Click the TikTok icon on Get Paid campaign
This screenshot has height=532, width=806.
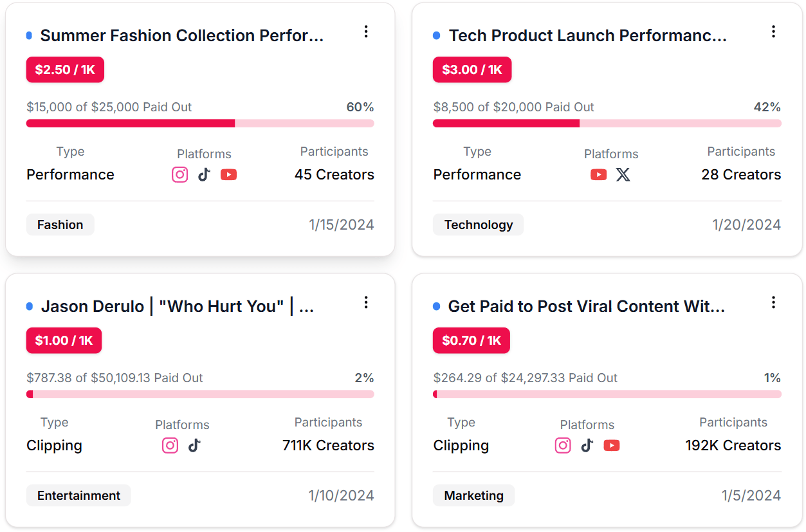(x=587, y=445)
